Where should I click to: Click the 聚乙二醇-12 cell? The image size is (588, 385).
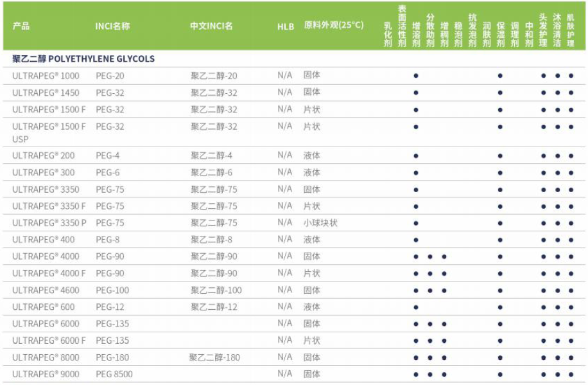(x=214, y=307)
